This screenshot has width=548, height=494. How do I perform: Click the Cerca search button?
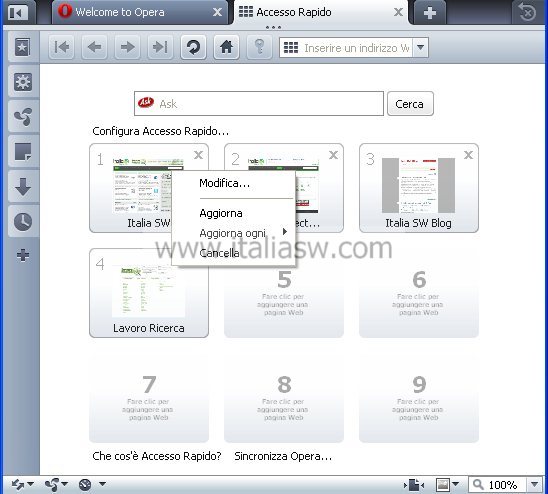point(410,103)
